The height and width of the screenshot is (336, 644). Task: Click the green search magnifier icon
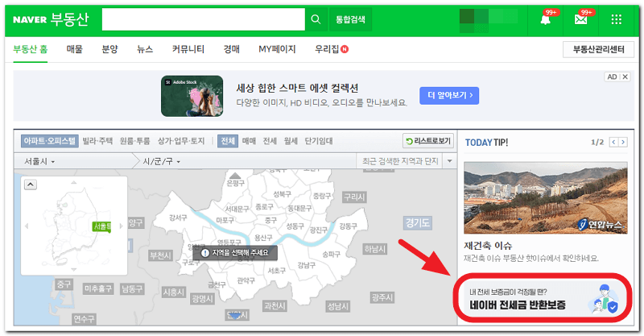[x=316, y=19]
